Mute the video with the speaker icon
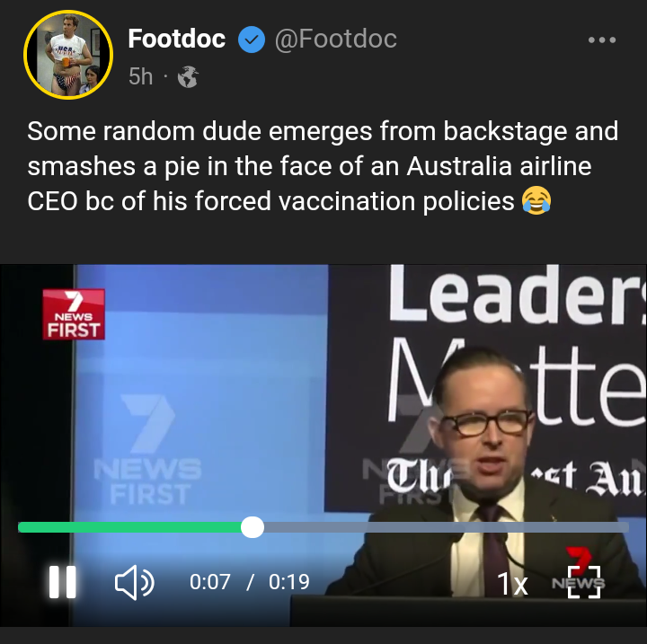 tap(134, 582)
